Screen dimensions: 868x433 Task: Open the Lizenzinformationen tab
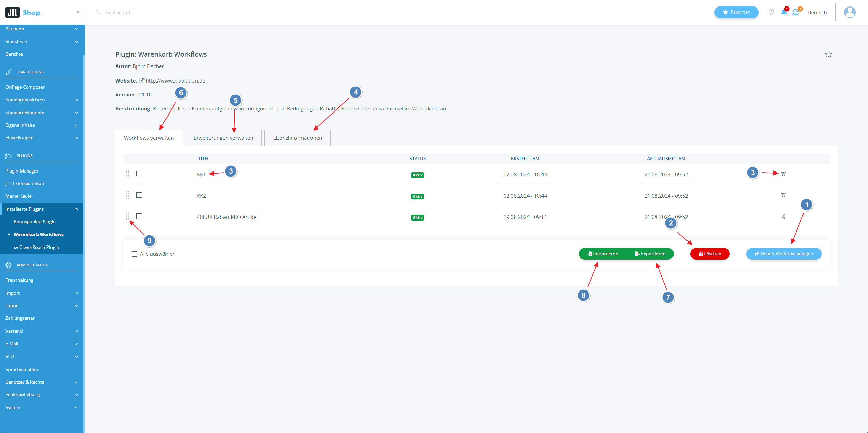pyautogui.click(x=298, y=138)
